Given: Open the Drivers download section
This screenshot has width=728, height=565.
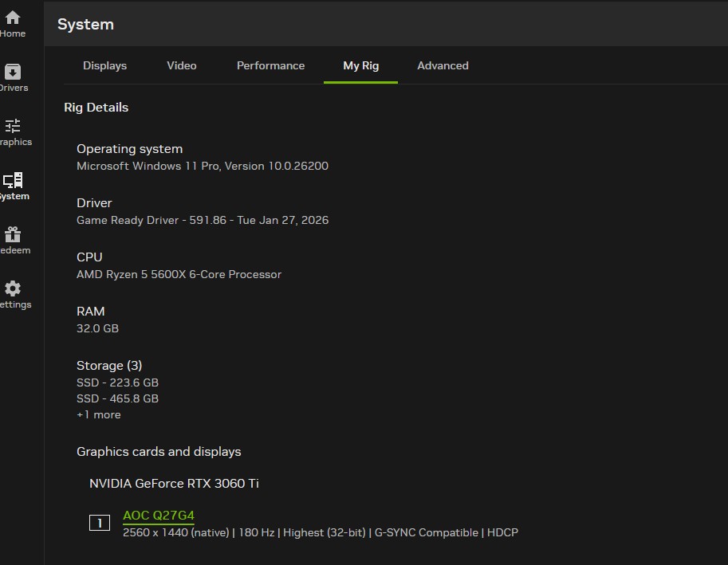Looking at the screenshot, I should point(13,78).
